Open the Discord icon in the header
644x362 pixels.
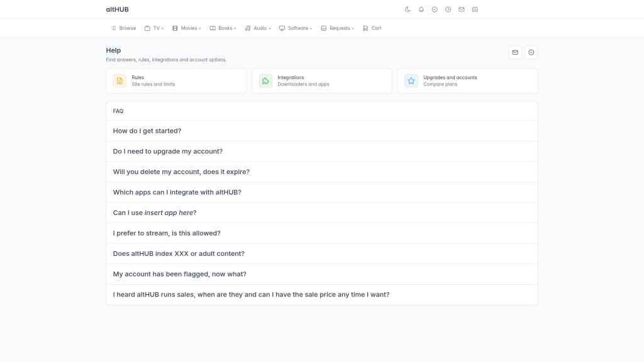(475, 9)
